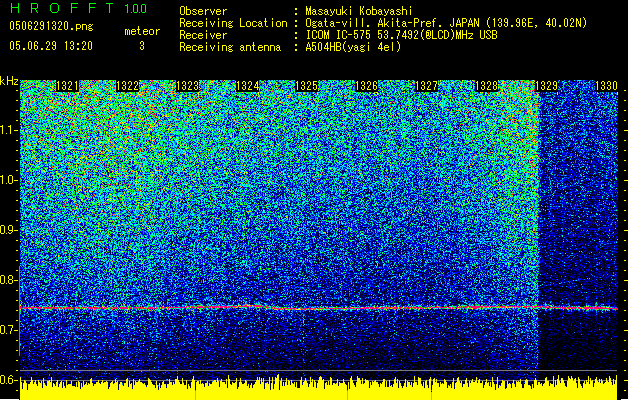Click the 1328 time marker
This screenshot has width=629, height=400.
pos(486,86)
